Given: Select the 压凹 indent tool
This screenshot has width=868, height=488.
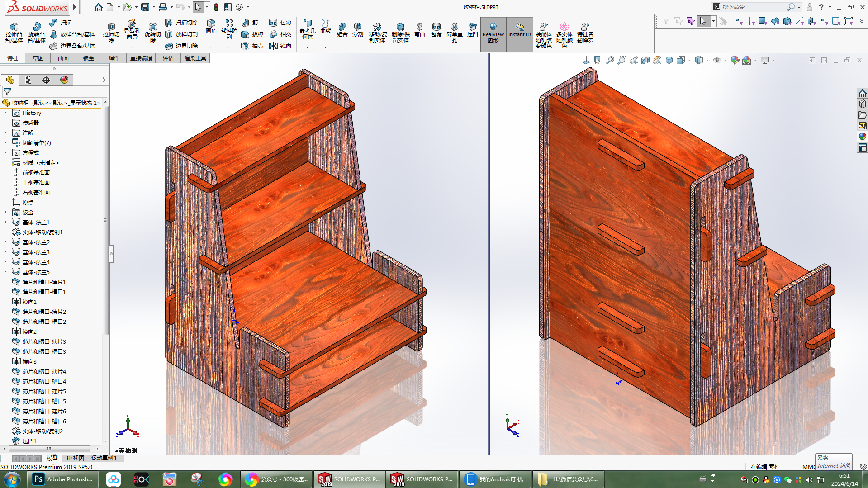Looking at the screenshot, I should tap(473, 29).
